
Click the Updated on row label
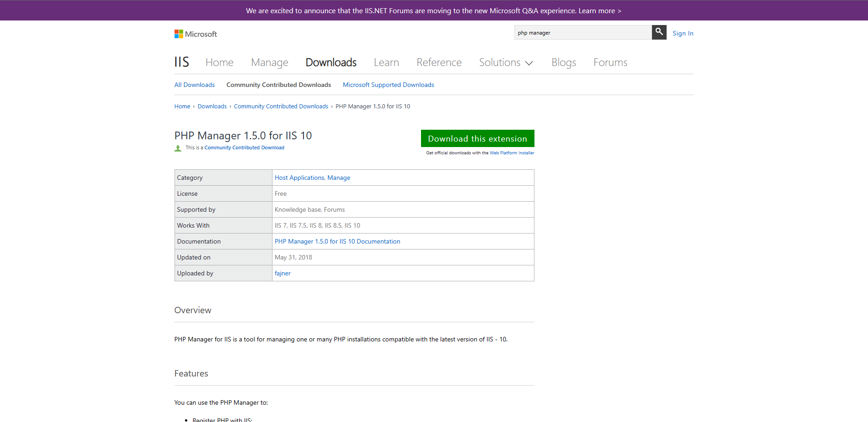(194, 257)
